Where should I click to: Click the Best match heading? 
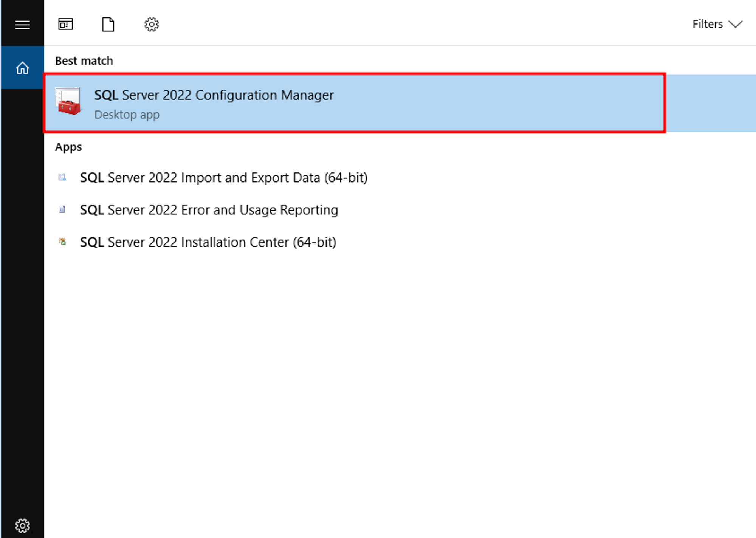tap(84, 60)
